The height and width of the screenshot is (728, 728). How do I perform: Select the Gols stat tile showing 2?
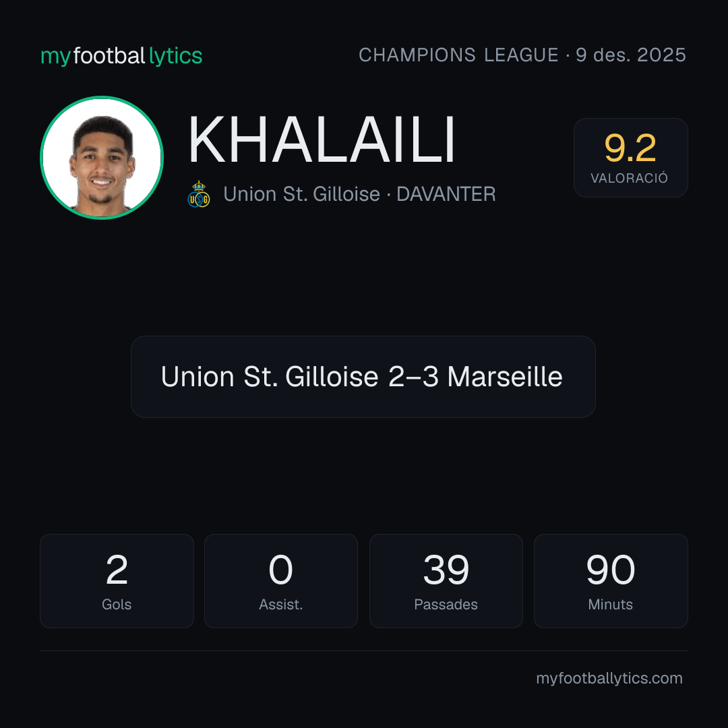(x=117, y=581)
